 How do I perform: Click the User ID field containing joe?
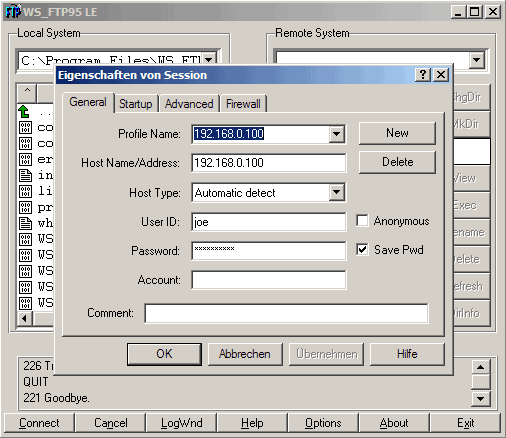269,222
